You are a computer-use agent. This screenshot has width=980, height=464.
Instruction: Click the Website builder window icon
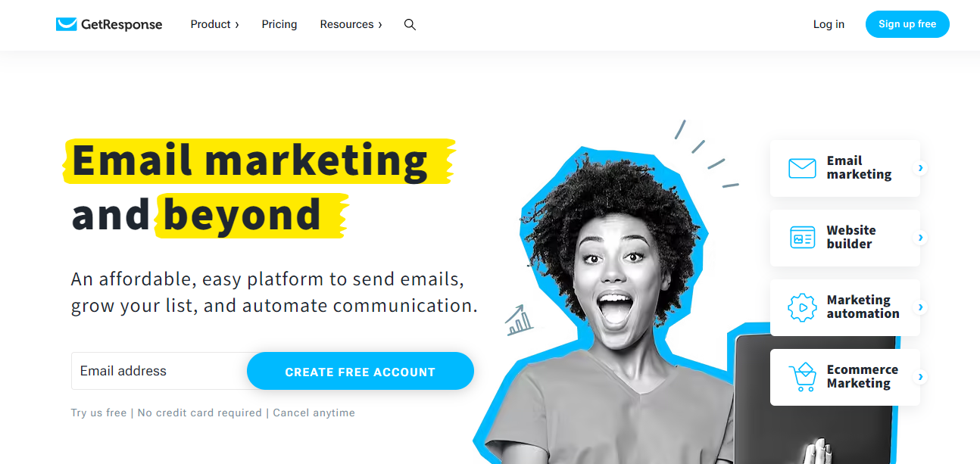(x=802, y=238)
